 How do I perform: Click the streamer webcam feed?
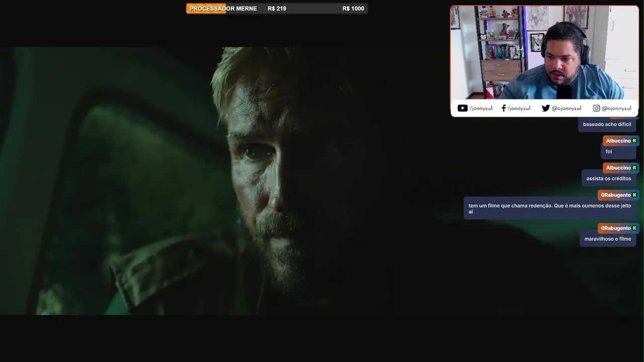(544, 53)
